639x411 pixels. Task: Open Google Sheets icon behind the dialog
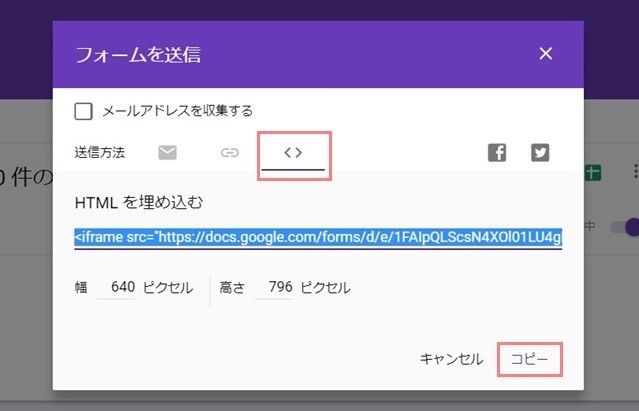[593, 172]
